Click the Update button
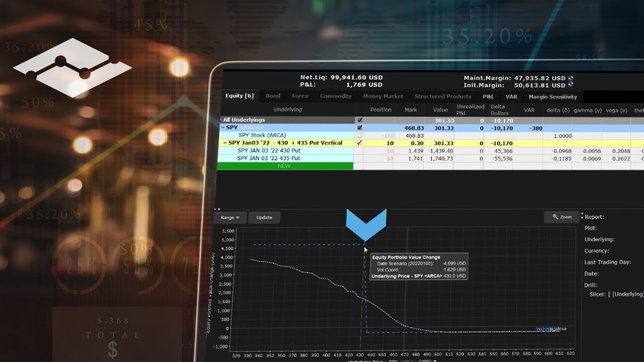This screenshot has height=362, width=644. click(x=264, y=218)
